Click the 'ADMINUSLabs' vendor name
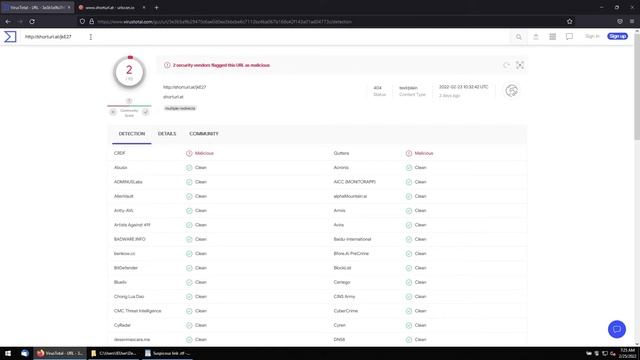640x360 pixels. 128,182
